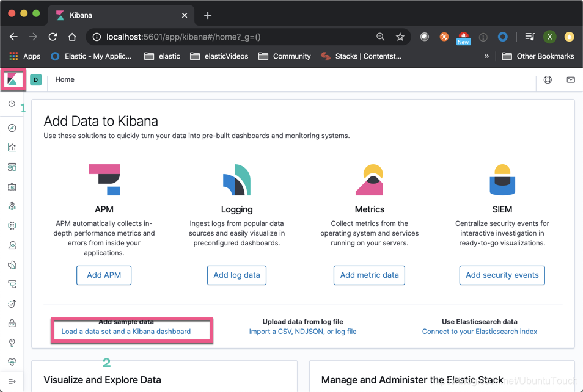
Task: Click the Add Data to Kibana heading
Action: point(101,121)
